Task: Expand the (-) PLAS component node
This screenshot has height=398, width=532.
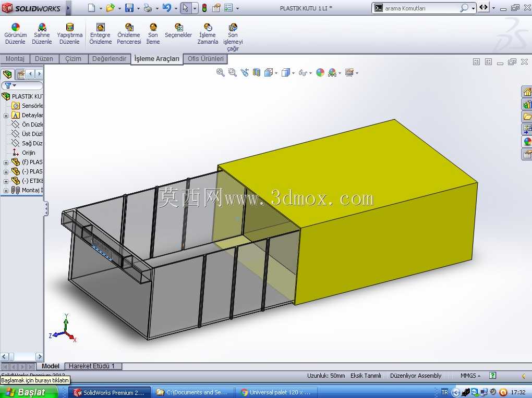Action: [x=6, y=172]
